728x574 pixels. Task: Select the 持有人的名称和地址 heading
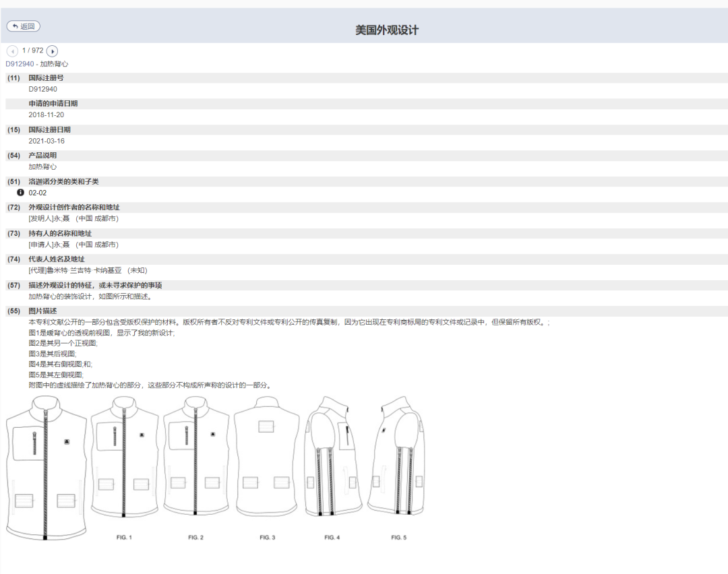click(x=60, y=233)
